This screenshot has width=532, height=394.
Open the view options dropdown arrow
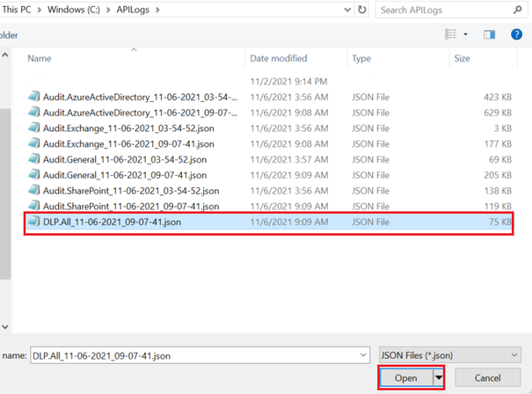click(x=465, y=34)
